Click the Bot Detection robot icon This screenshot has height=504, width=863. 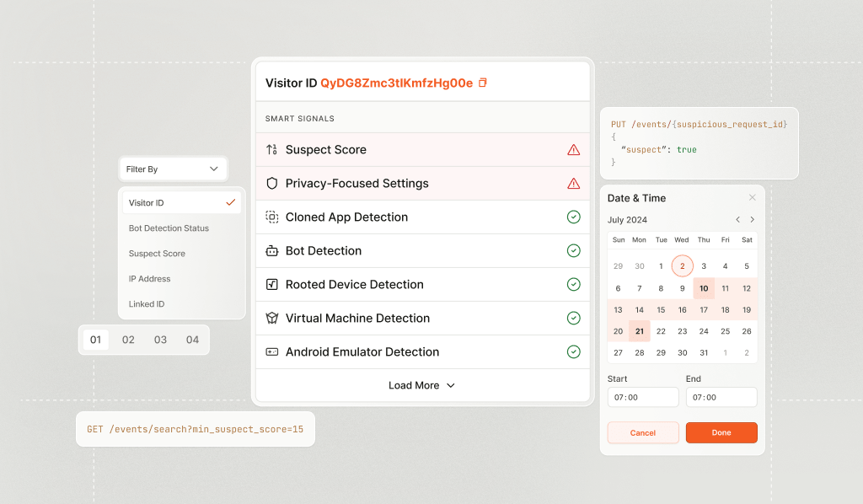click(272, 251)
